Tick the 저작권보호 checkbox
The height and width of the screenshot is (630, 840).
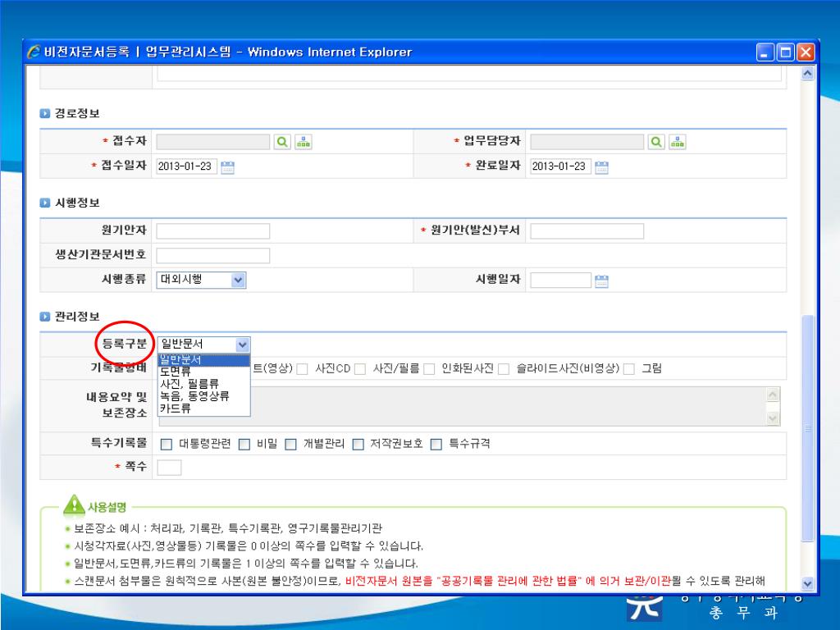pyautogui.click(x=358, y=445)
